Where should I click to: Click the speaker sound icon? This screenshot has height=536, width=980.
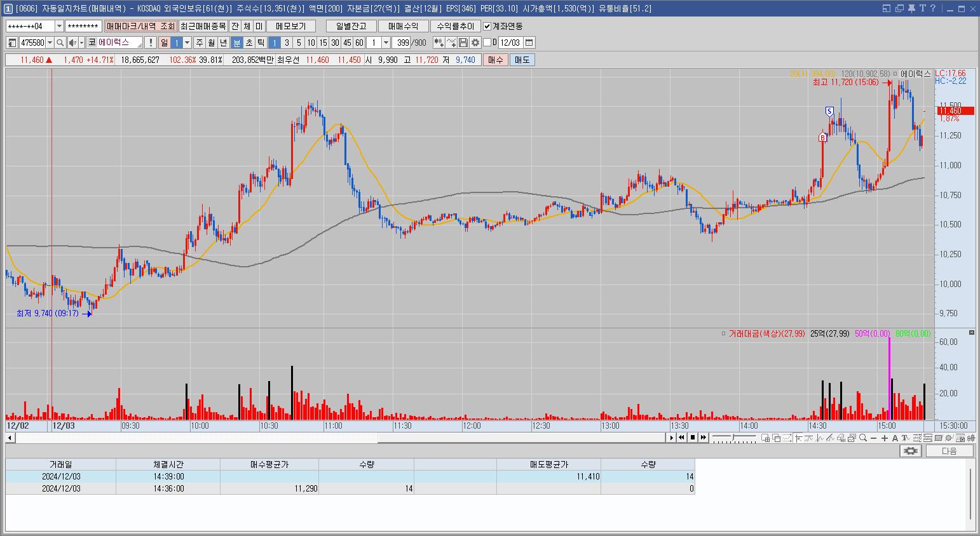[x=72, y=43]
